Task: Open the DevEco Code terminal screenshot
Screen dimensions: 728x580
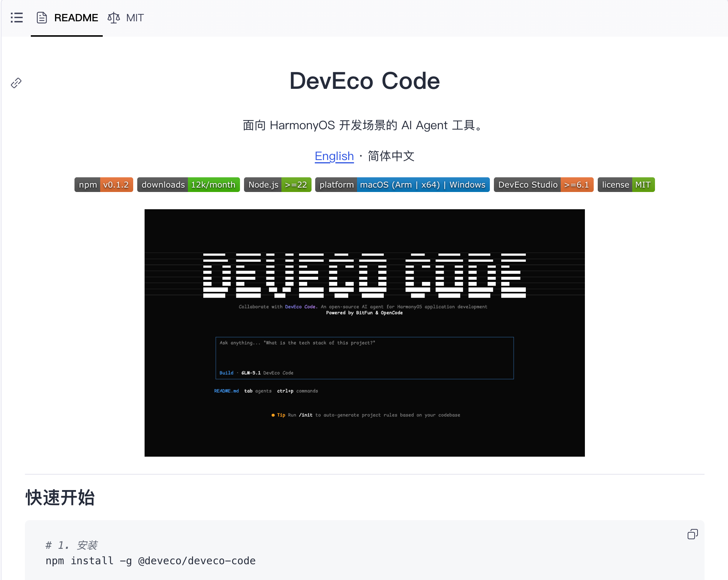Action: click(365, 333)
